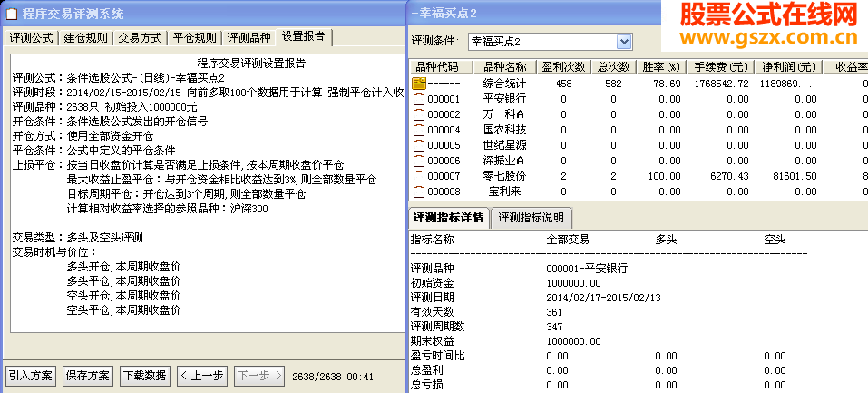Screen dimensions: 868x393
Task: Click the 综合统计 summary row icon
Action: (x=419, y=84)
